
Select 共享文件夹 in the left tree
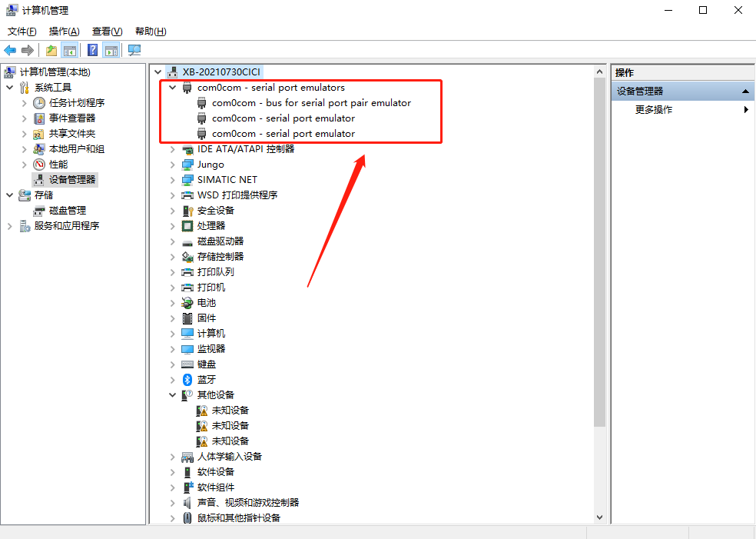[72, 134]
